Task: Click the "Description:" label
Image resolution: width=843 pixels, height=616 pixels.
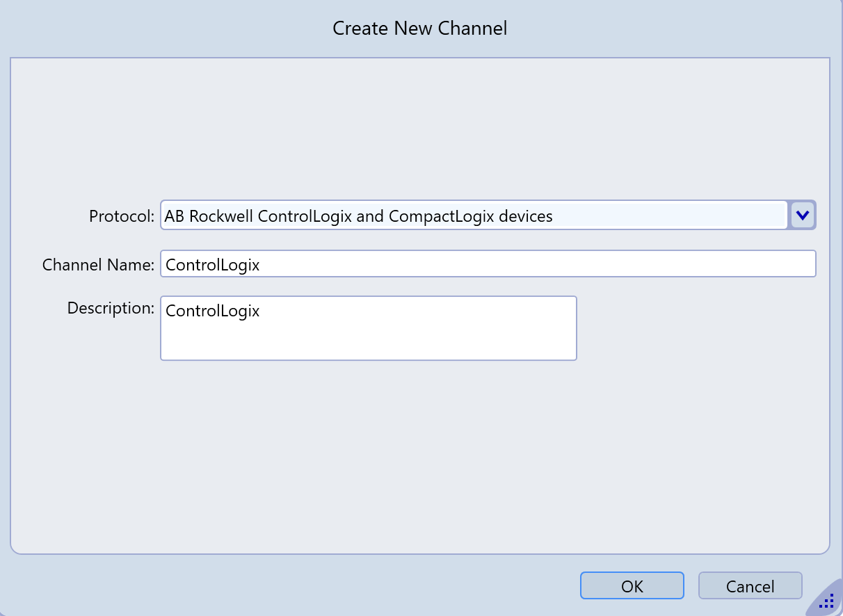Action: click(x=111, y=308)
